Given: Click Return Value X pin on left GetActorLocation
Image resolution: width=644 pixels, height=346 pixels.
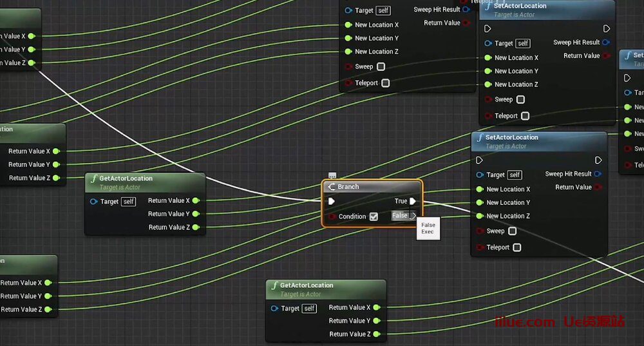Looking at the screenshot, I should [196, 200].
